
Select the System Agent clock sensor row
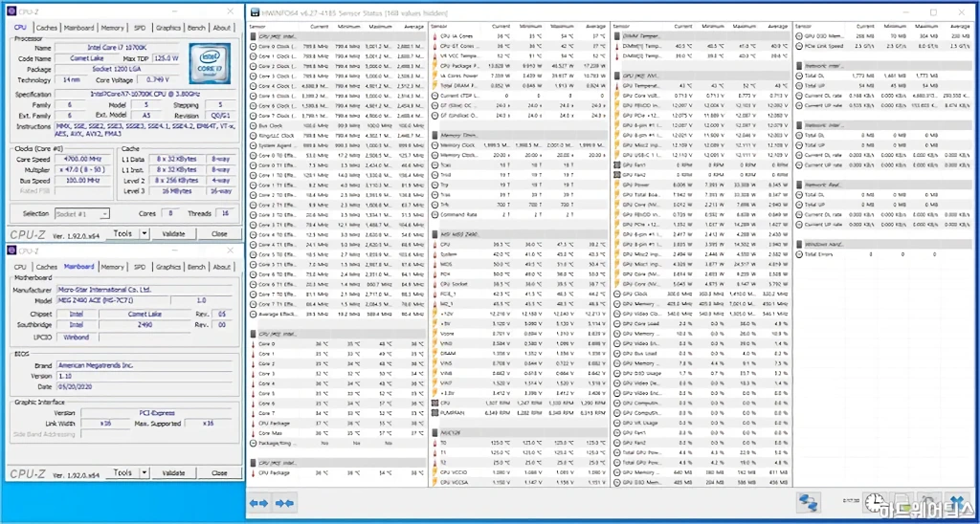338,145
